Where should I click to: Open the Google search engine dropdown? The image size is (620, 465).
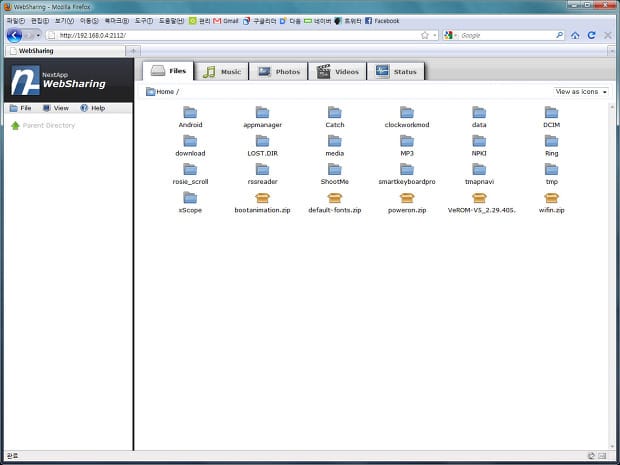pyautogui.click(x=450, y=35)
